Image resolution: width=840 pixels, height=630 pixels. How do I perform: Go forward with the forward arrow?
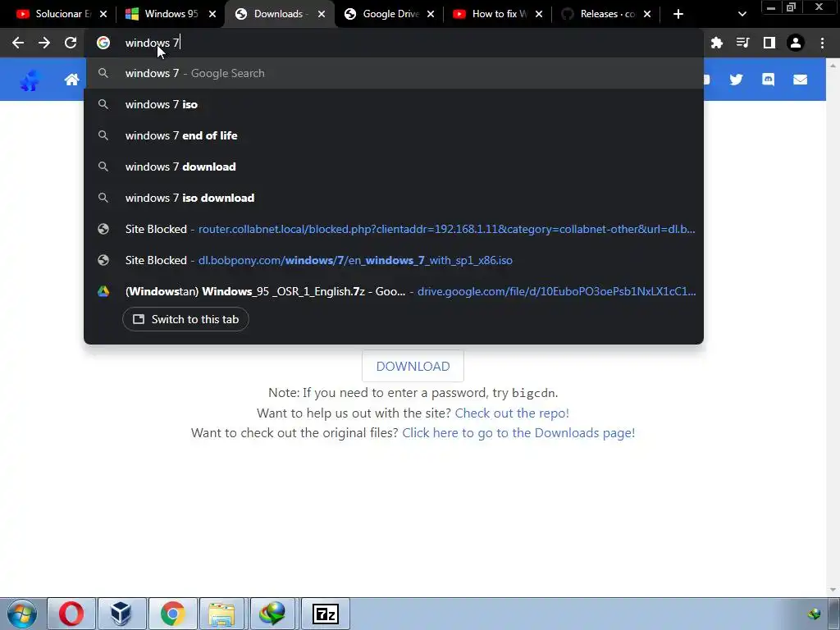44,43
